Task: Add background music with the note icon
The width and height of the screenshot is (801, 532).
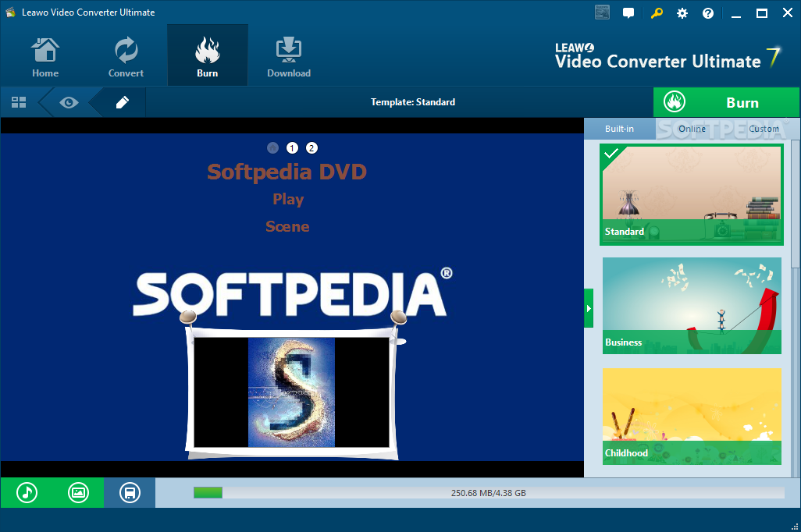Action: point(27,493)
